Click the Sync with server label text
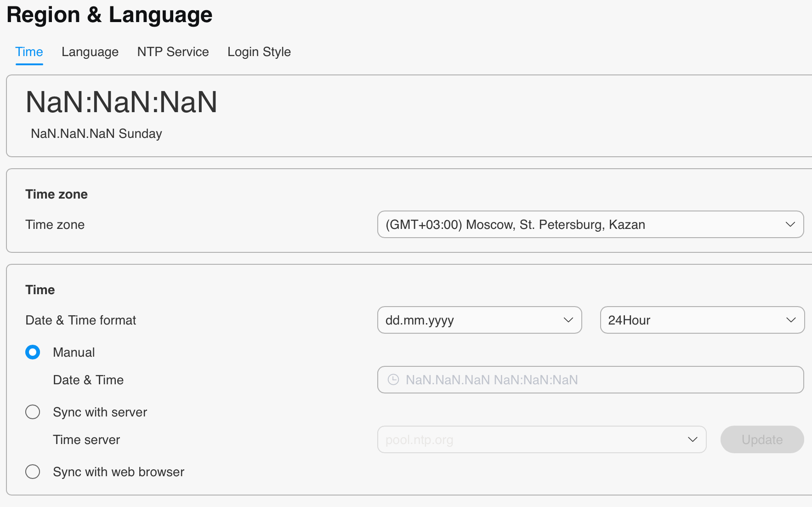The width and height of the screenshot is (812, 507). click(x=100, y=412)
